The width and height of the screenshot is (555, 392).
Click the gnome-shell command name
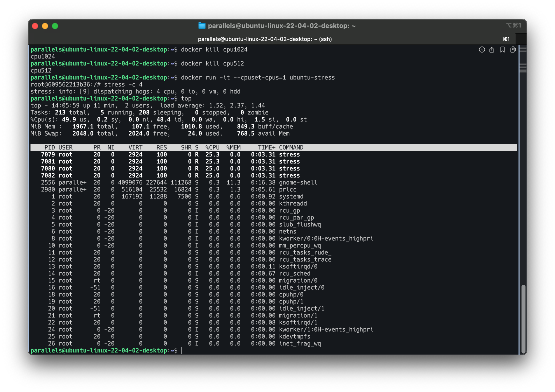(298, 182)
